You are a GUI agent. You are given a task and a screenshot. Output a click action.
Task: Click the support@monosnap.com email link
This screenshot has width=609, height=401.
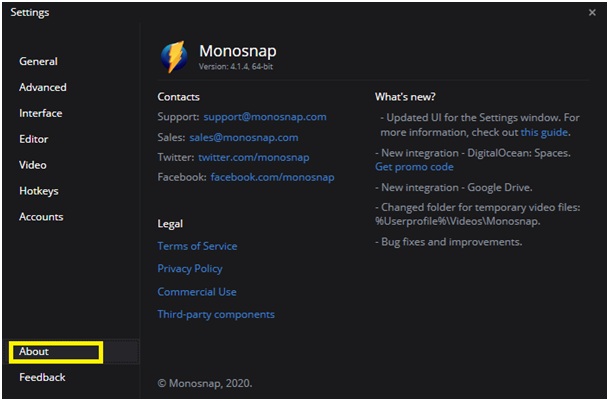coord(263,117)
